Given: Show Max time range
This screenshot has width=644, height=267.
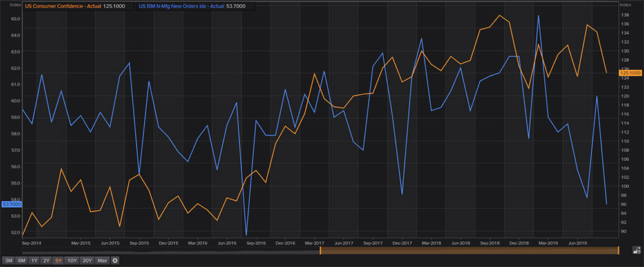Looking at the screenshot, I should (x=102, y=261).
